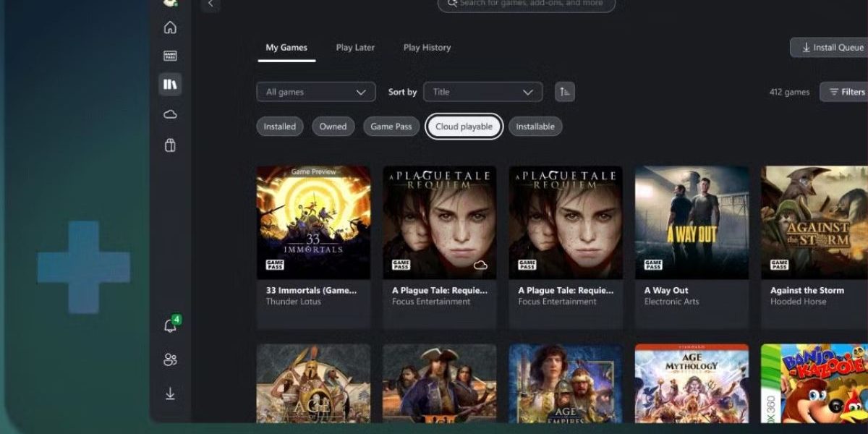Switch to the Play History tab
This screenshot has height=434, width=868.
427,48
